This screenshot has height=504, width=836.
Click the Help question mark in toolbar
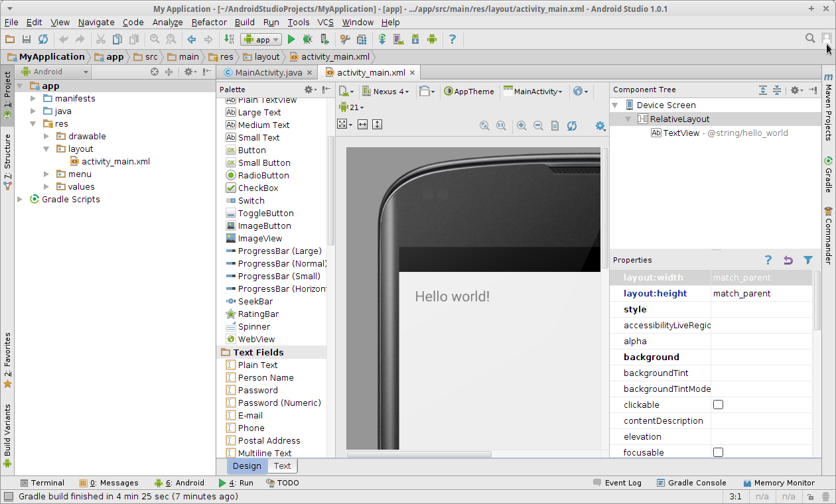pyautogui.click(x=453, y=39)
